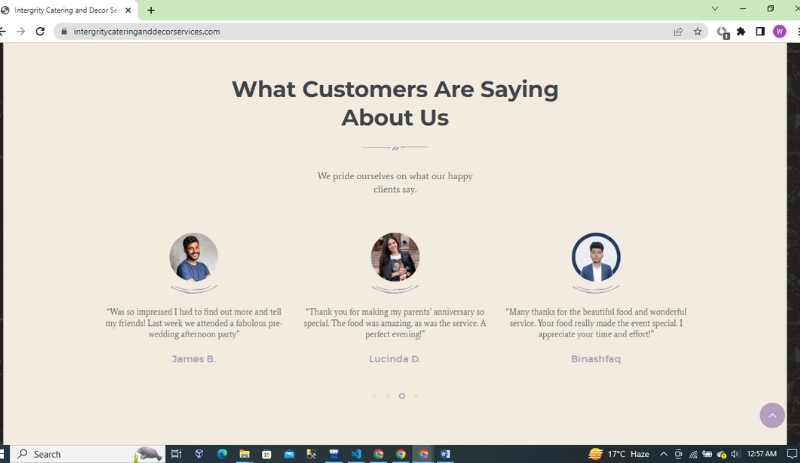Image resolution: width=800 pixels, height=463 pixels.
Task: Reload the page with the refresh icon
Action: [40, 32]
